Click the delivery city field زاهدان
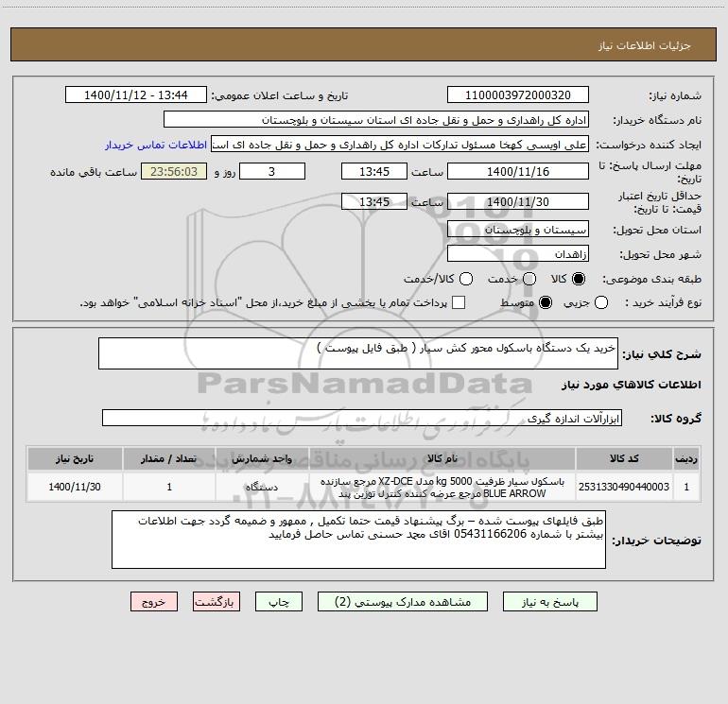The height and width of the screenshot is (704, 728). pos(518,254)
